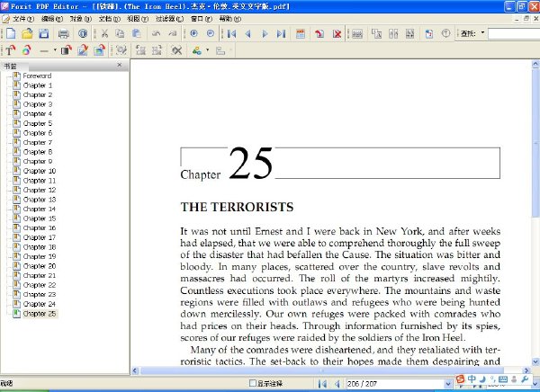Toggle the 中 Chinese input mode indicator
Image resolution: width=540 pixels, height=392 pixels.
pyautogui.click(x=472, y=379)
